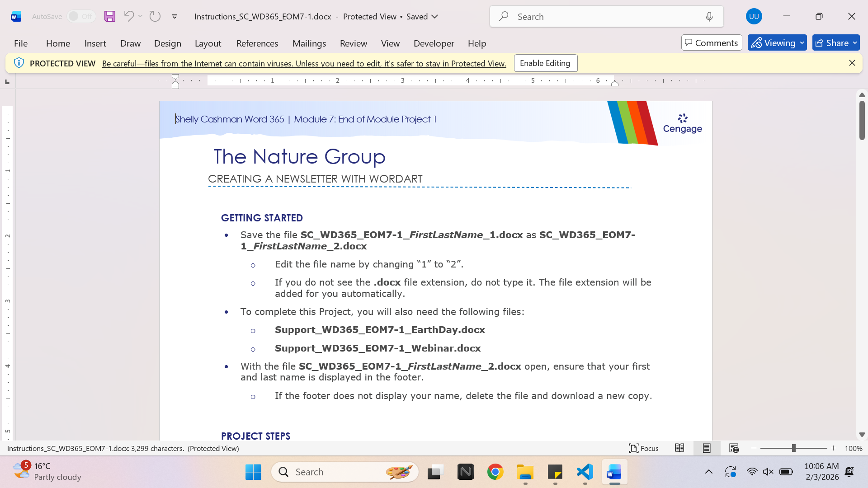Click the Word icon on taskbar
Image resolution: width=868 pixels, height=488 pixels.
click(x=614, y=472)
